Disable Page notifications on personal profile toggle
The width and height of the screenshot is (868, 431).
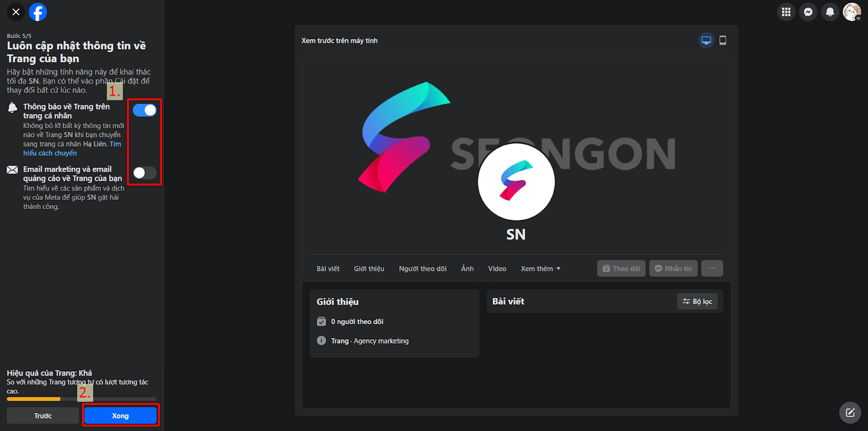point(145,110)
